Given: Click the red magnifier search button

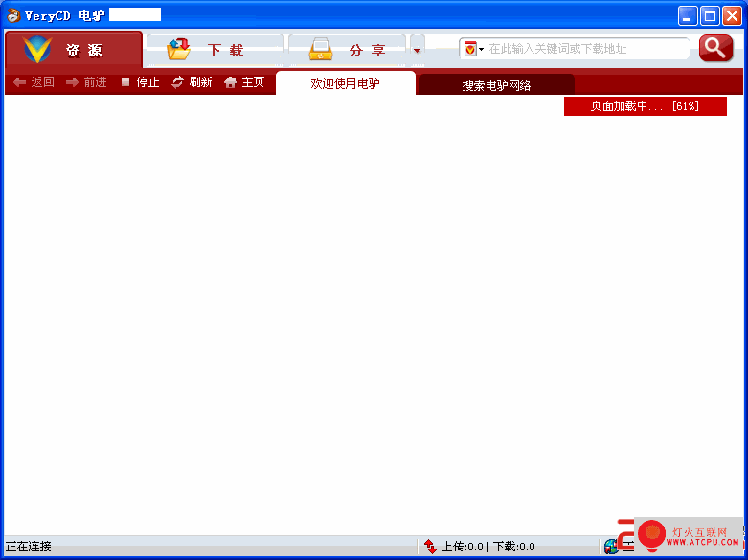Looking at the screenshot, I should [x=715, y=48].
